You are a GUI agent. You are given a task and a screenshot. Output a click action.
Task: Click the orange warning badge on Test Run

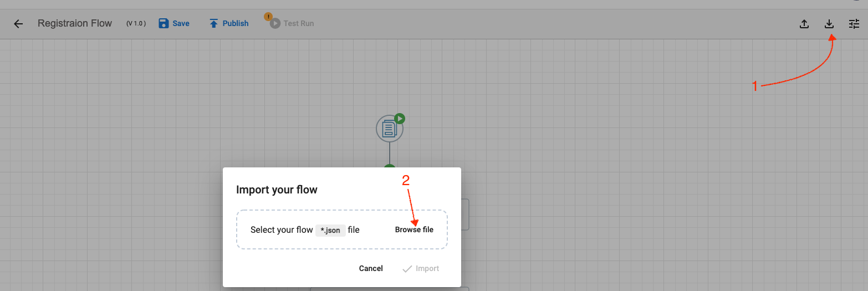(x=268, y=17)
